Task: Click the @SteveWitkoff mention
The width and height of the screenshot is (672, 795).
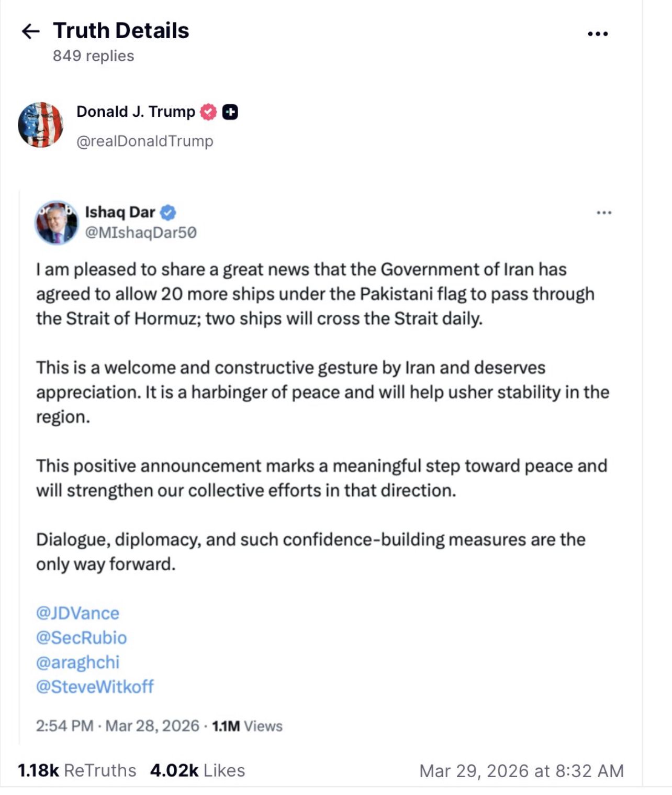Action: coord(94,687)
